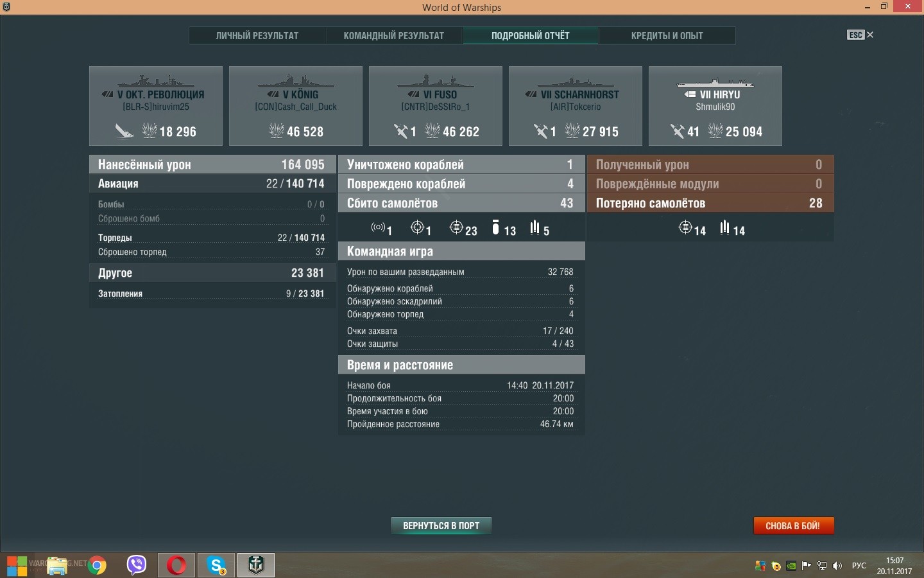
Task: Click the Командная игра section header
Action: 461,251
